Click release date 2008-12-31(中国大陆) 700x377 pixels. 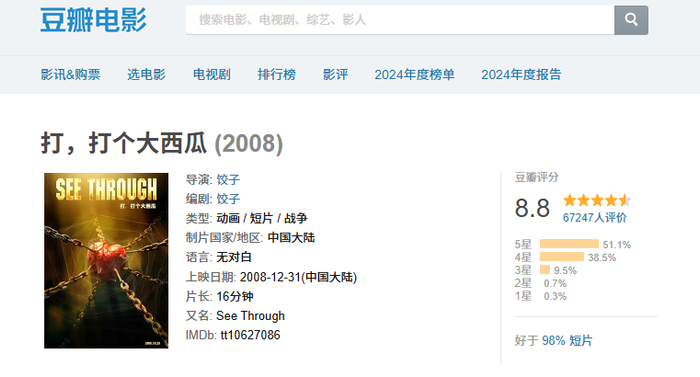pyautogui.click(x=298, y=277)
